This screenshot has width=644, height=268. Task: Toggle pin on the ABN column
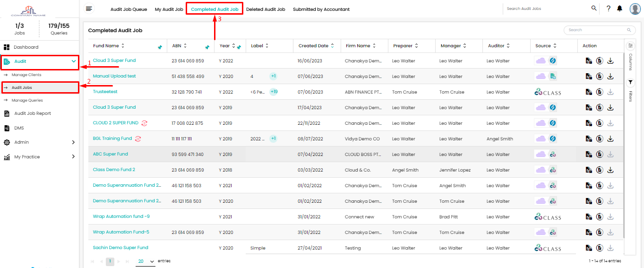pyautogui.click(x=207, y=47)
